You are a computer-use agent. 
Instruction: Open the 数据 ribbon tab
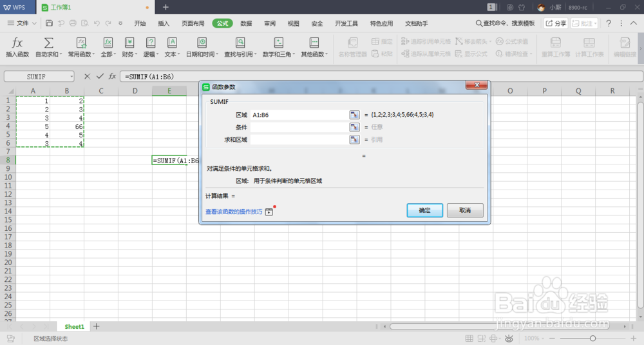(246, 23)
